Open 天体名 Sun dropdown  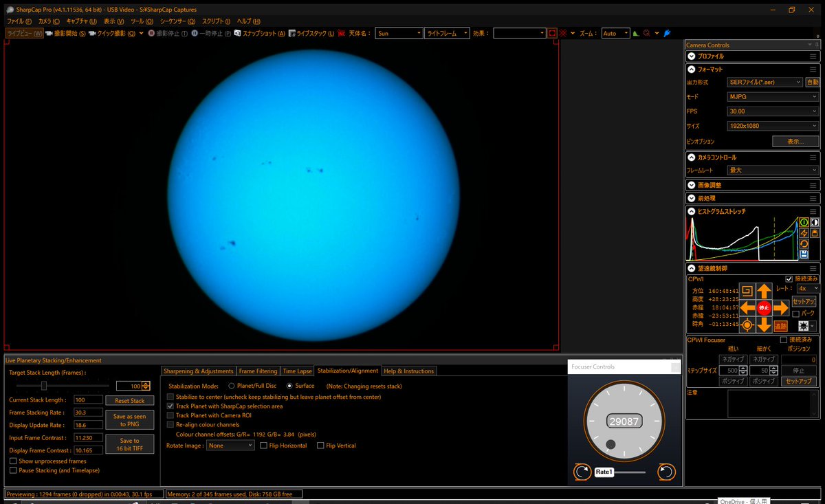399,33
